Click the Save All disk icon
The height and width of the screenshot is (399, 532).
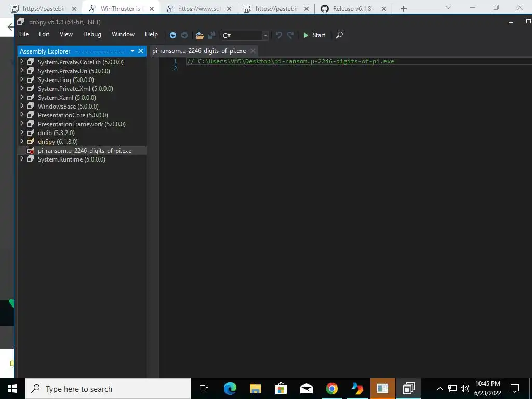(211, 35)
